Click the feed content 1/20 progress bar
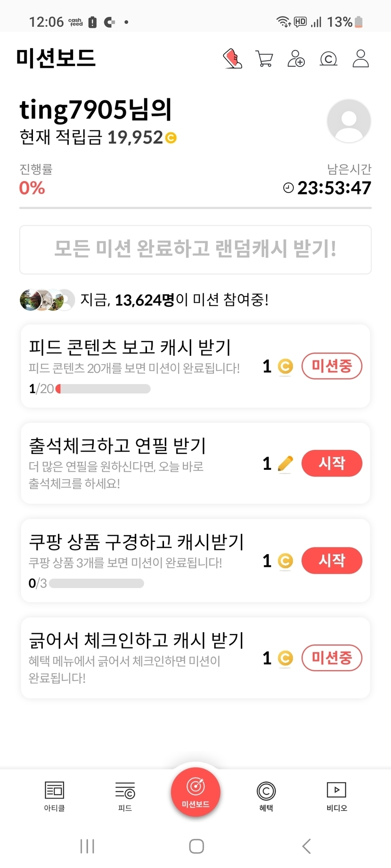391x868 pixels. (103, 389)
